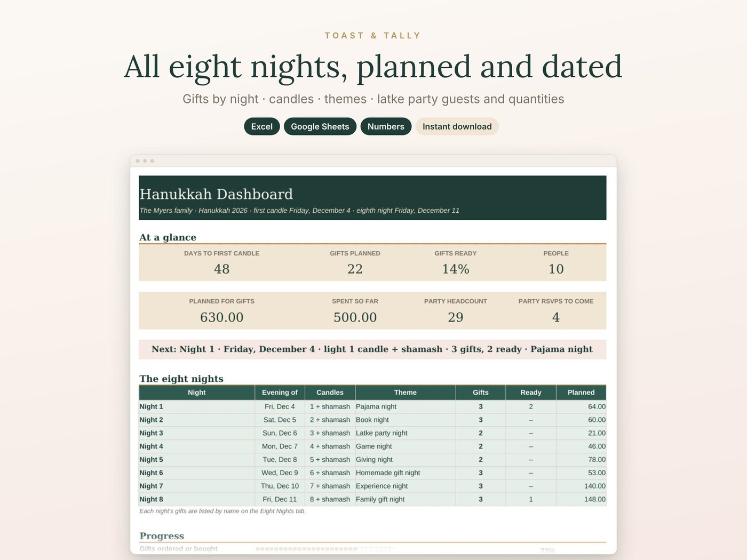Image resolution: width=747 pixels, height=560 pixels.
Task: Select the Party RSVPs To Come value 4
Action: click(x=556, y=317)
